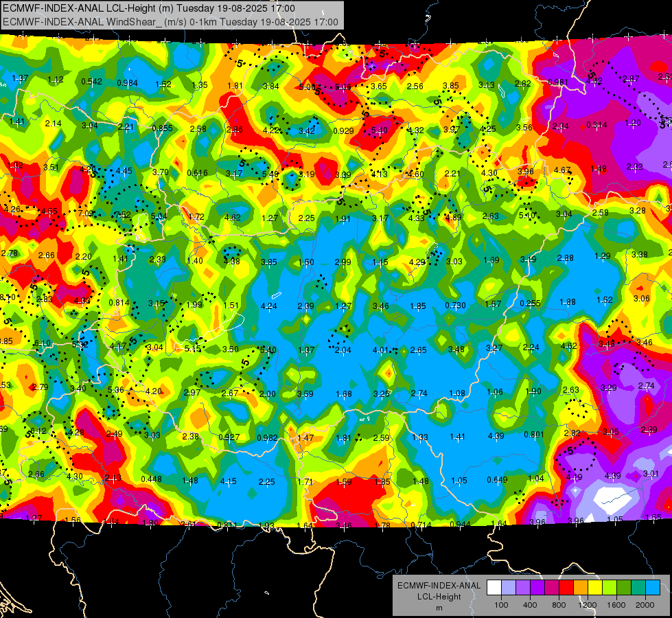Click the LCL-Height title line at top
672x618 pixels.
[x=149, y=8]
